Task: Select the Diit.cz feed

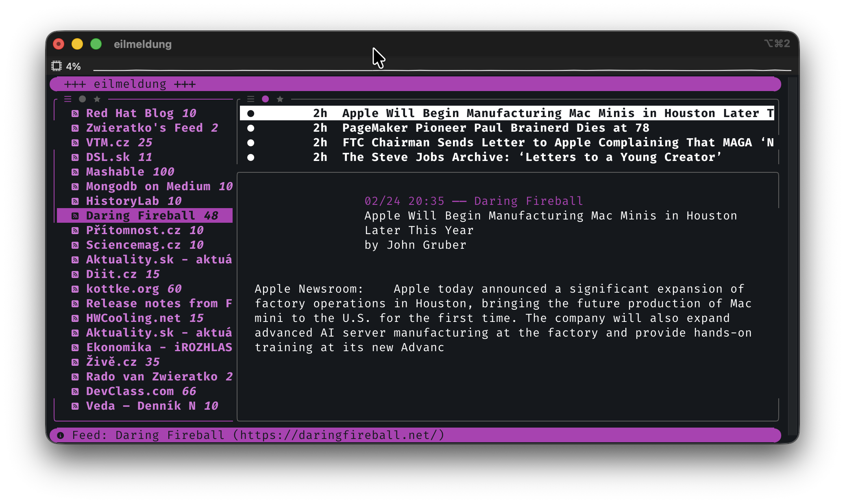Action: [145, 274]
